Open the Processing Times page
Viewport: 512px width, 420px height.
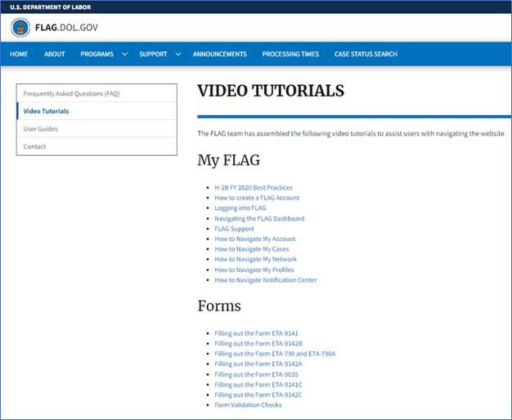point(290,55)
